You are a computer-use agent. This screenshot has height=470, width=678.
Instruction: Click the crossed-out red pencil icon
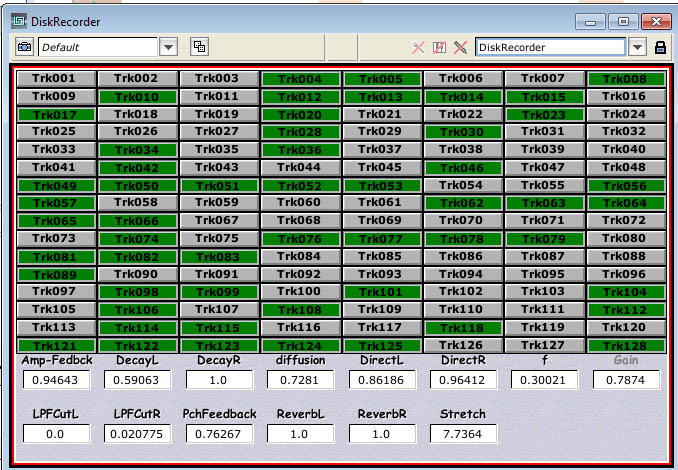(x=461, y=47)
